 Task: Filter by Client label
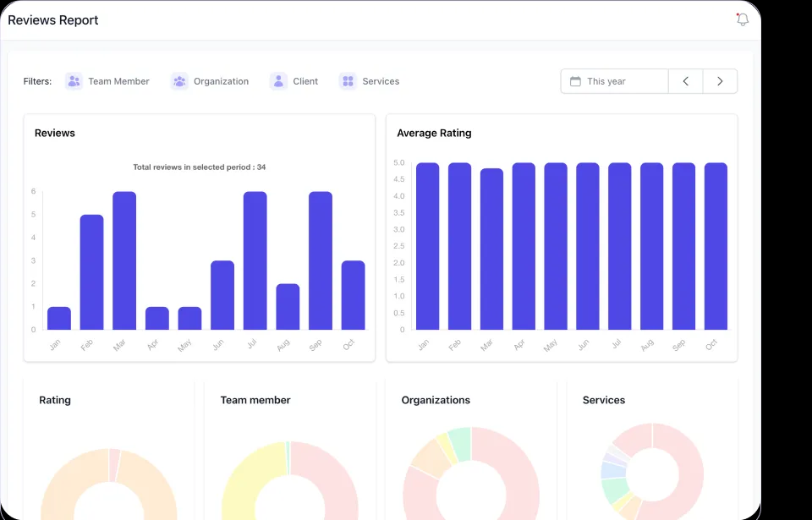305,81
